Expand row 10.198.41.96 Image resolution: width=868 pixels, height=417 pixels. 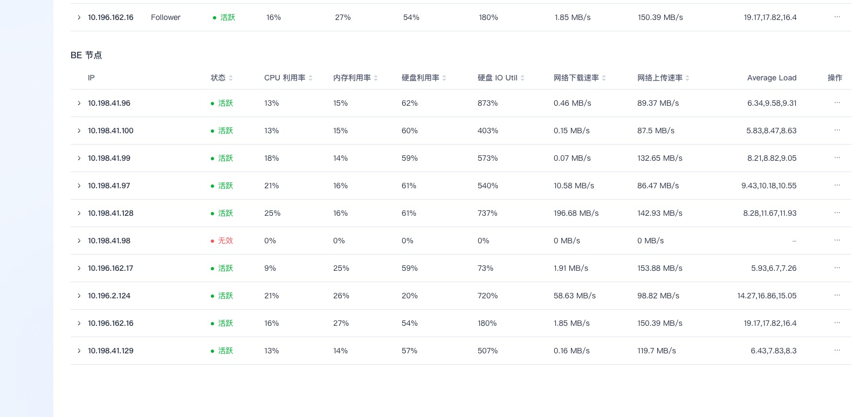coord(79,103)
